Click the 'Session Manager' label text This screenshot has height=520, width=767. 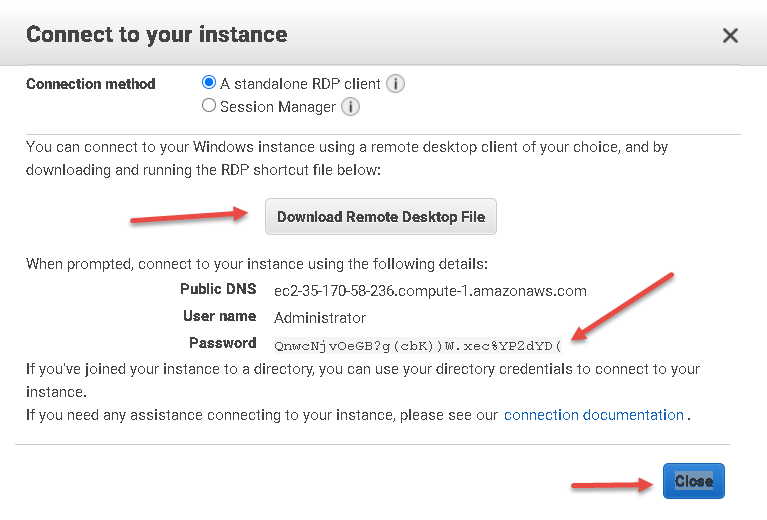278,107
